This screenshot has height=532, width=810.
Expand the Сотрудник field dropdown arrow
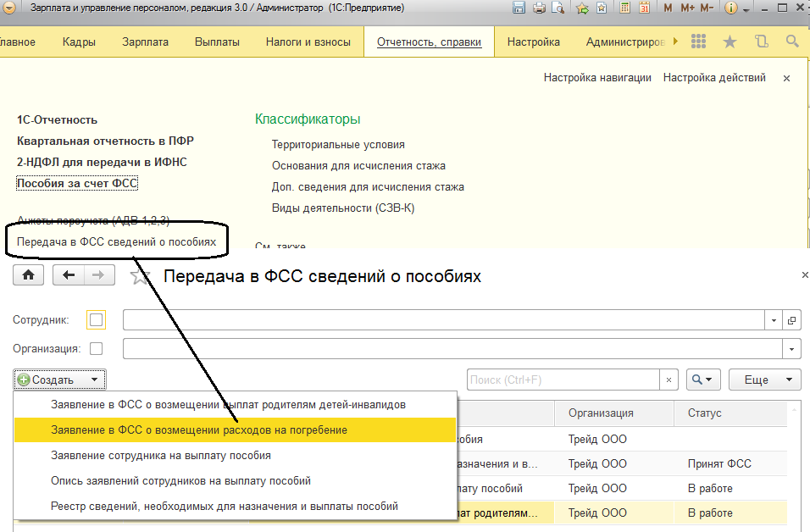click(774, 320)
